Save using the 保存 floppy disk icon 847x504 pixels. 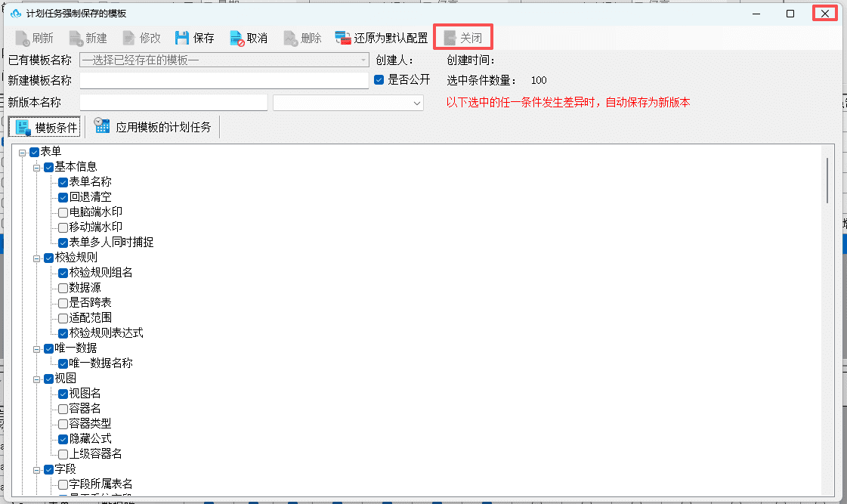pos(182,38)
